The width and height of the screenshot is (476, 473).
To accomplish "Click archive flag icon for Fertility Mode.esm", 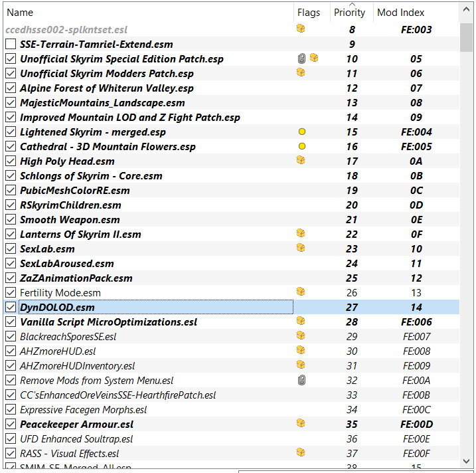I will (x=301, y=292).
